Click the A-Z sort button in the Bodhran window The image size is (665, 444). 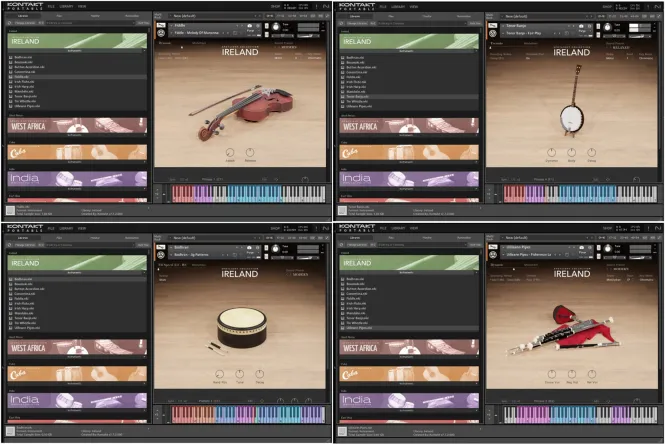(x=41, y=245)
